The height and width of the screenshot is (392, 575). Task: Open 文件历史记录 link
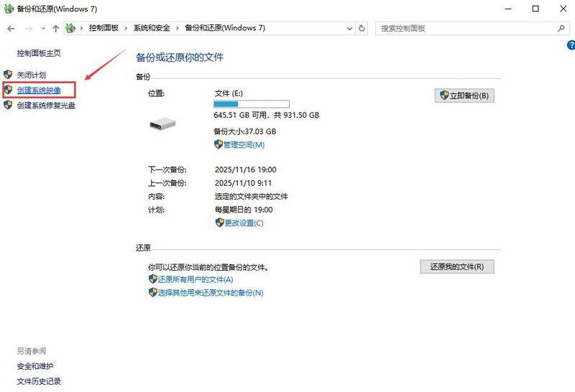[x=39, y=381]
